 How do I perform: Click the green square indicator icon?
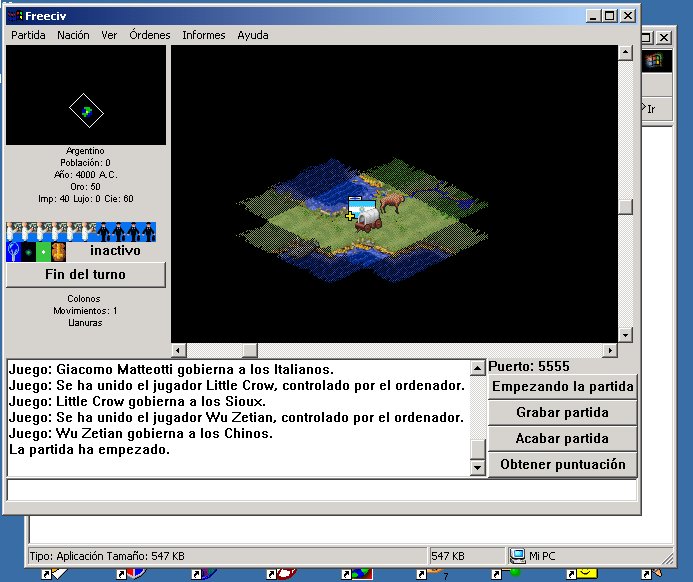pos(43,250)
